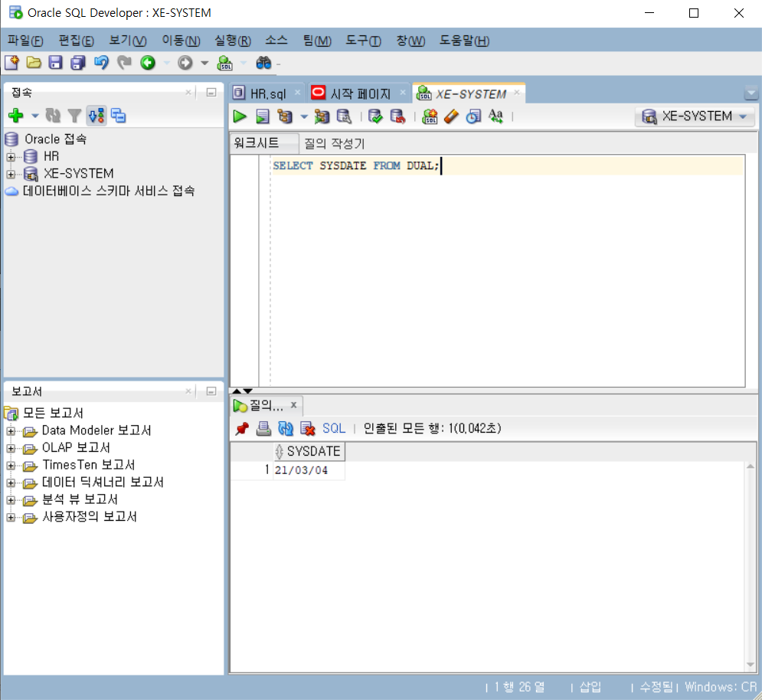The width and height of the screenshot is (762, 700).
Task: Click the Redo arrow icon
Action: [124, 63]
